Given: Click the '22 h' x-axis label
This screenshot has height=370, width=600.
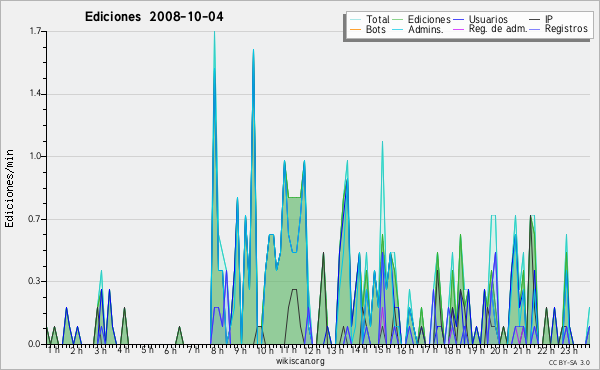Looking at the screenshot, I should [546, 350].
